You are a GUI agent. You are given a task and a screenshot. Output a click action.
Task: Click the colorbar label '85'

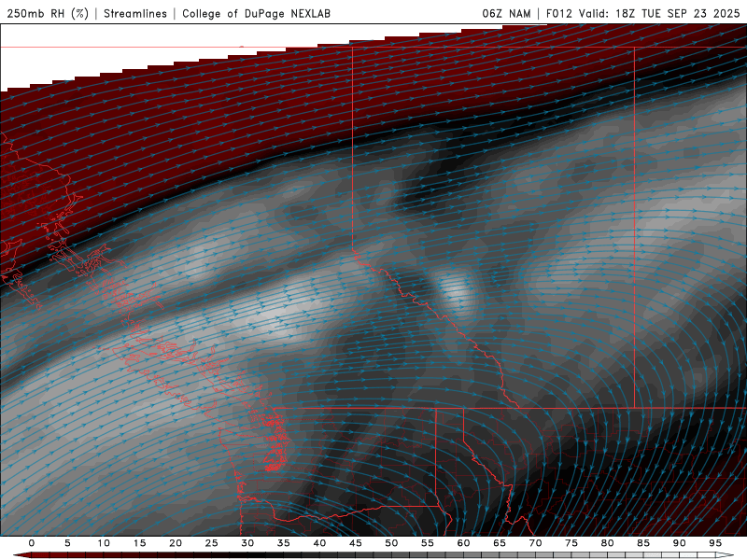tap(643, 543)
